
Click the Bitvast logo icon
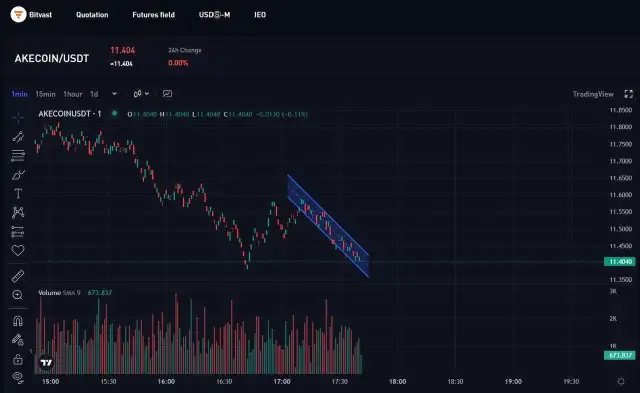pos(18,15)
